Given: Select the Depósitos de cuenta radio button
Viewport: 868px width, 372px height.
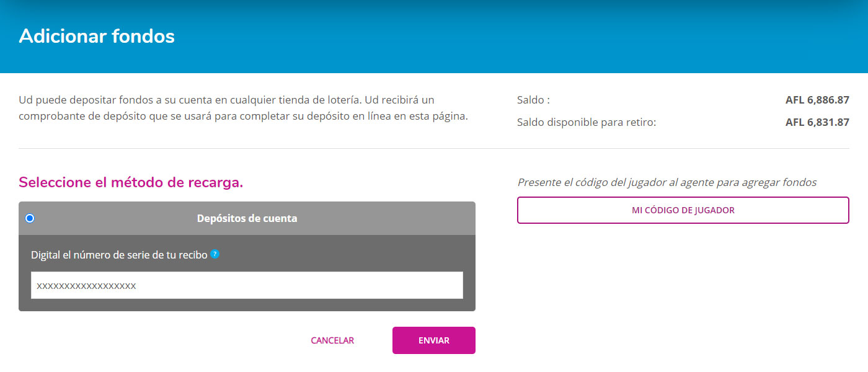Looking at the screenshot, I should click(x=30, y=218).
